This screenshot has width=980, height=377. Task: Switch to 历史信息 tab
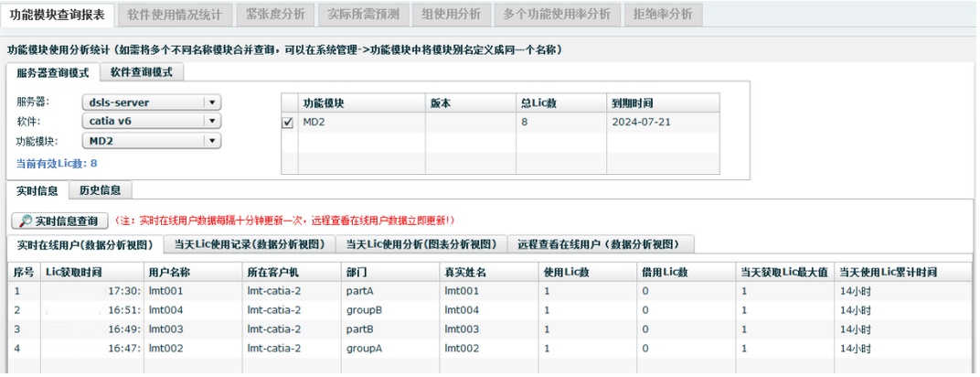pyautogui.click(x=105, y=190)
